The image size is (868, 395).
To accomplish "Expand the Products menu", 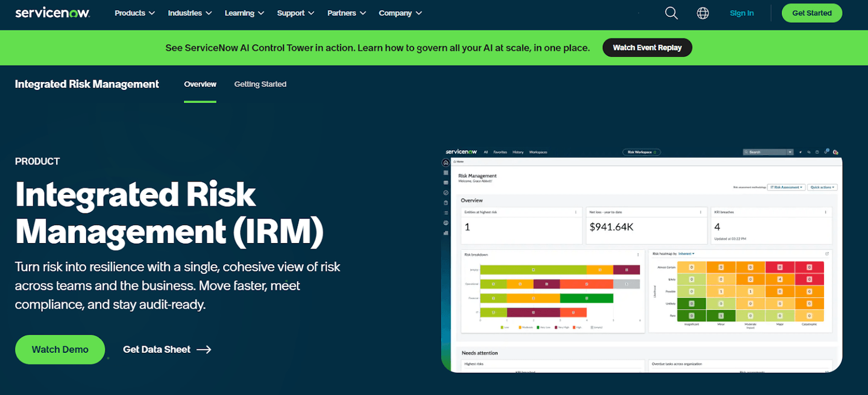I will coord(135,13).
